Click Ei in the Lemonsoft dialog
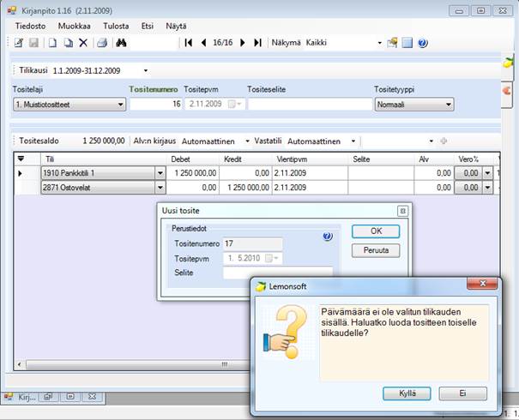Image resolution: width=519 pixels, height=420 pixels. coord(463,393)
